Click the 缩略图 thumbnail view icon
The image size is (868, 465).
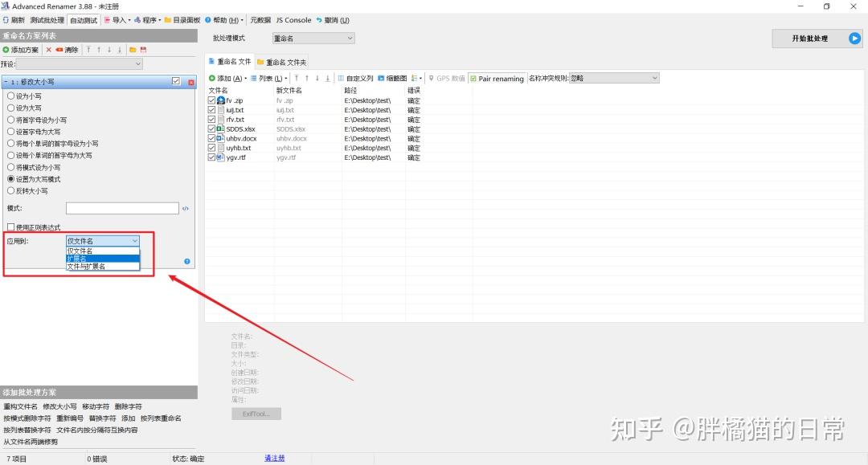(x=382, y=78)
